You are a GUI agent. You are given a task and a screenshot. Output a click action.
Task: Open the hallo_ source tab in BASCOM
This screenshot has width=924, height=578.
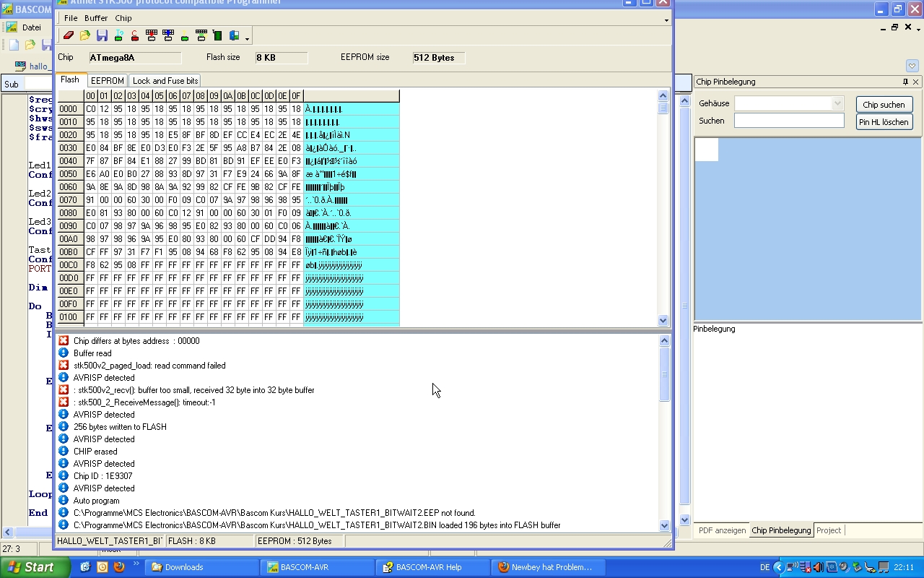pos(35,66)
